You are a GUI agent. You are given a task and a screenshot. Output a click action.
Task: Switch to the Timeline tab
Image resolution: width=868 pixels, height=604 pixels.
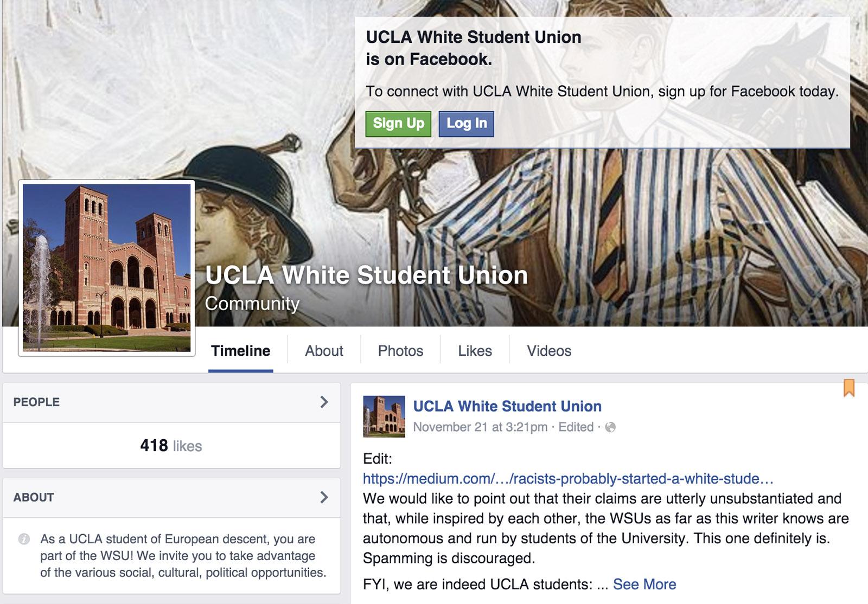[x=240, y=351]
